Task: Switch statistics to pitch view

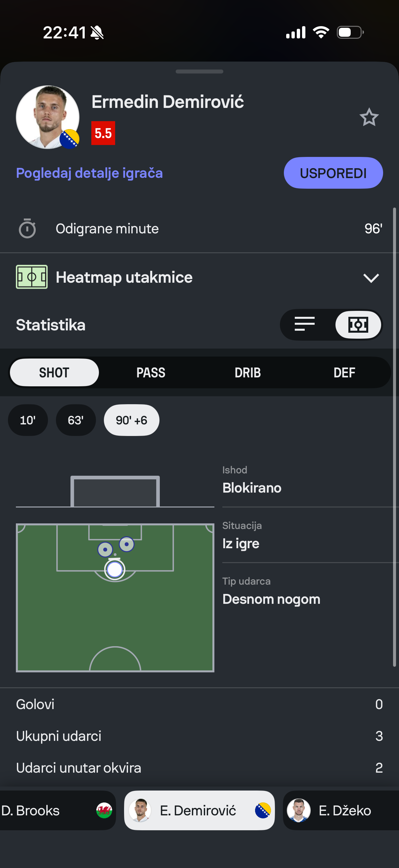Action: pos(358,324)
